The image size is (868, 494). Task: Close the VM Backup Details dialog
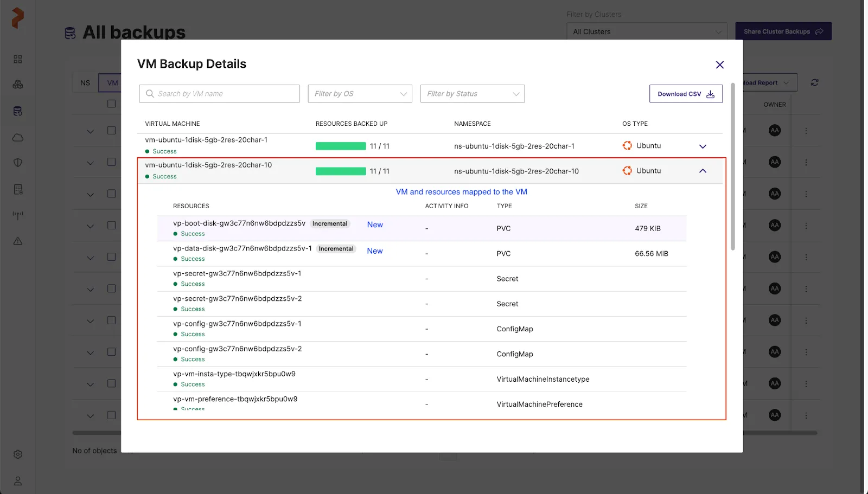tap(719, 65)
